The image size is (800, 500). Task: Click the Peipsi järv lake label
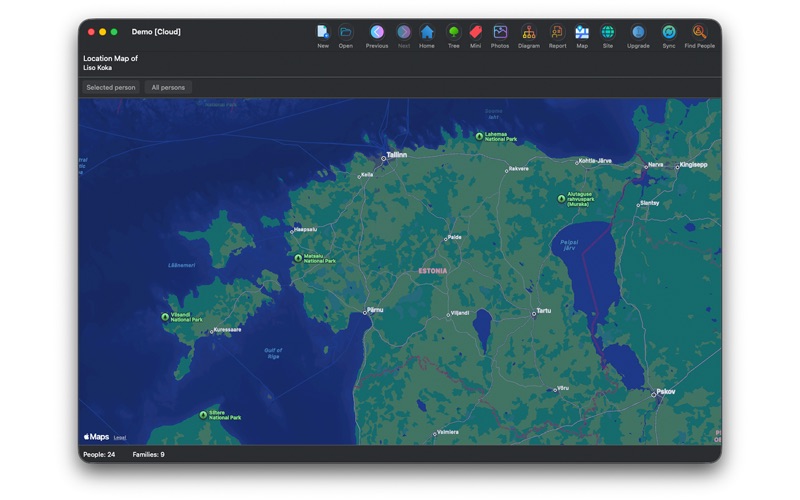tap(569, 245)
